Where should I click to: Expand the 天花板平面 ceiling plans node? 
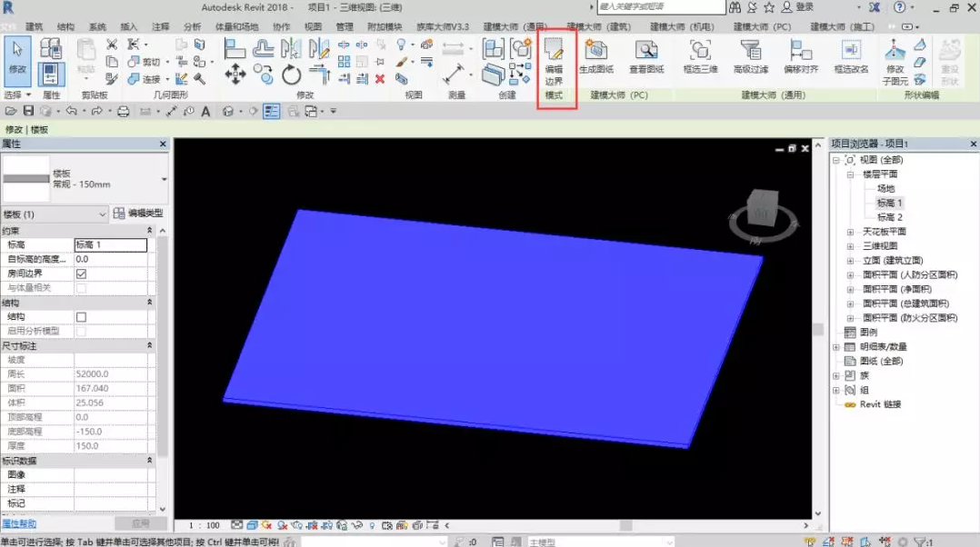pos(850,232)
